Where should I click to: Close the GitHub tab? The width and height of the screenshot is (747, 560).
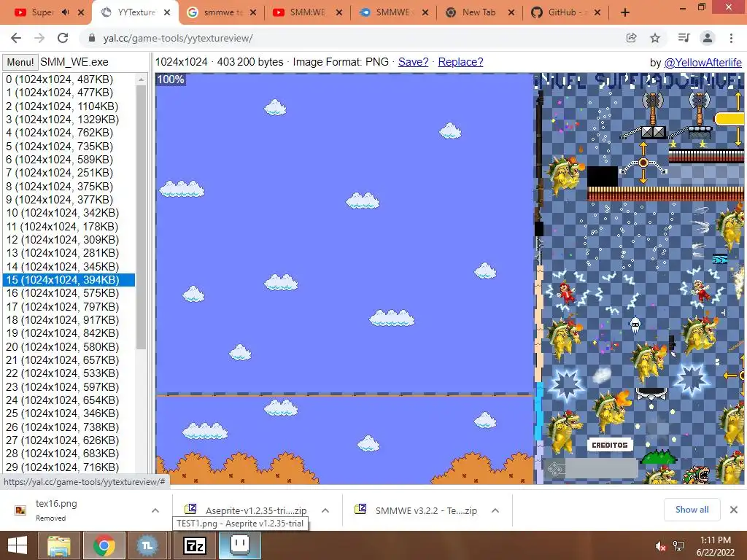click(x=597, y=12)
